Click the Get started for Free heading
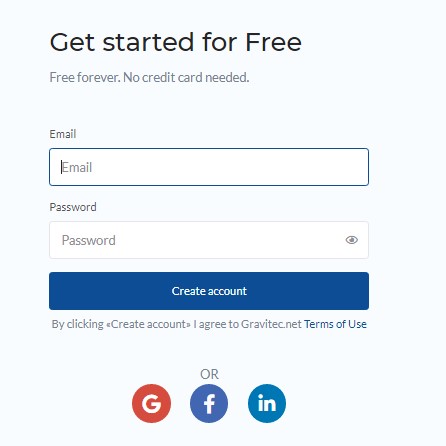The width and height of the screenshot is (446, 446). coord(176,42)
